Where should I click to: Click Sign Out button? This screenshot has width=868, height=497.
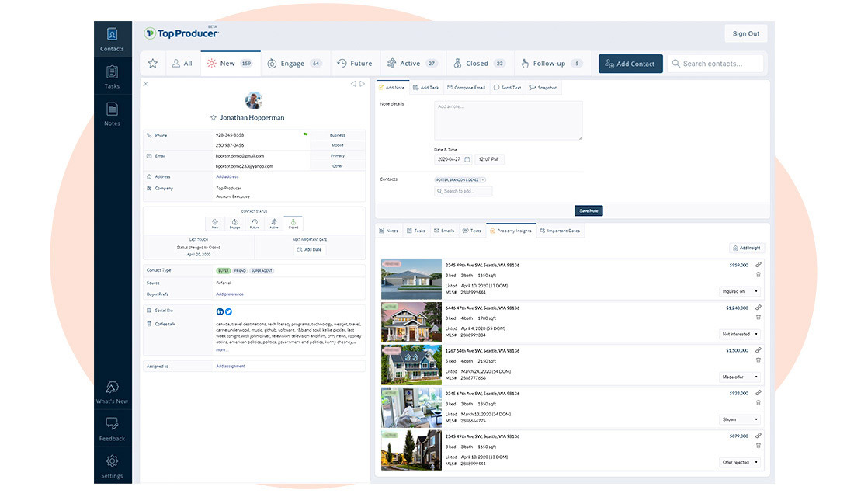coord(745,33)
